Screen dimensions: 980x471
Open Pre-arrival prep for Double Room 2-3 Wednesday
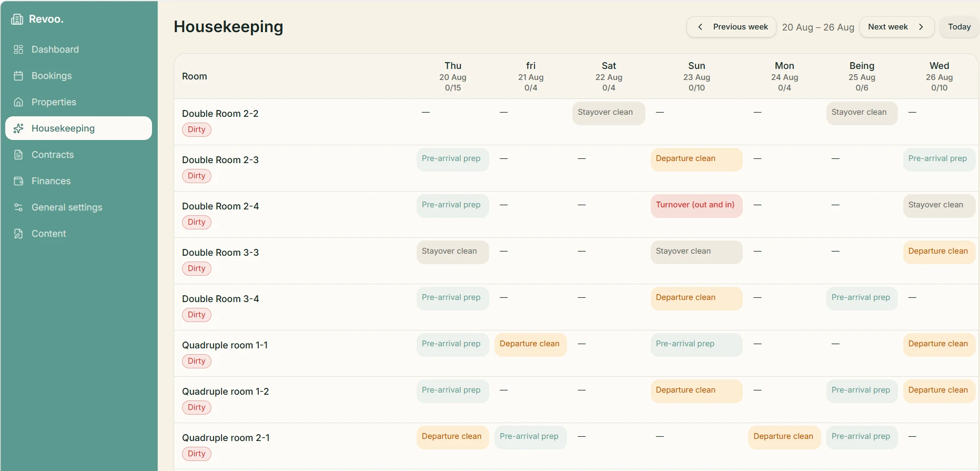(939, 159)
